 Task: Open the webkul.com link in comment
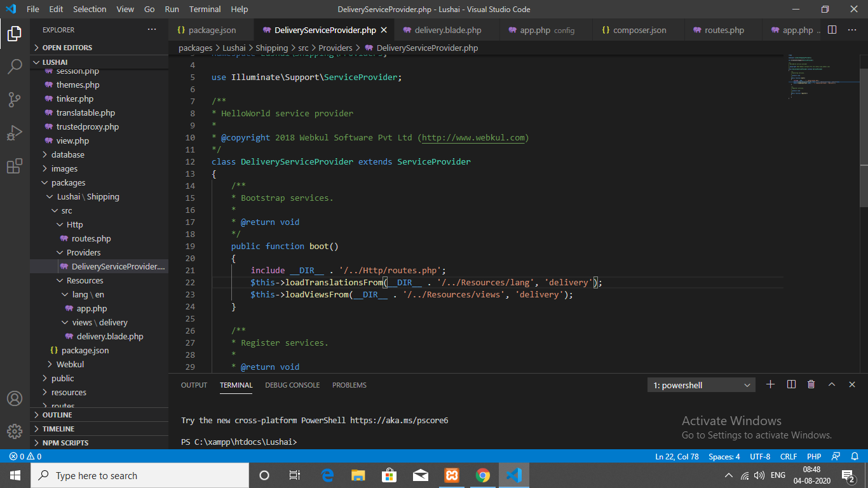[x=473, y=138]
